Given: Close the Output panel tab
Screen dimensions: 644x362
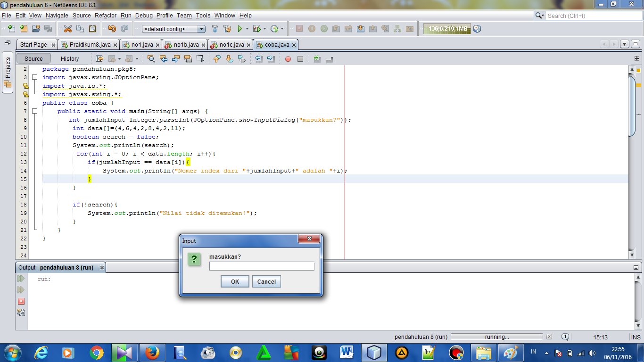Looking at the screenshot, I should (x=101, y=268).
